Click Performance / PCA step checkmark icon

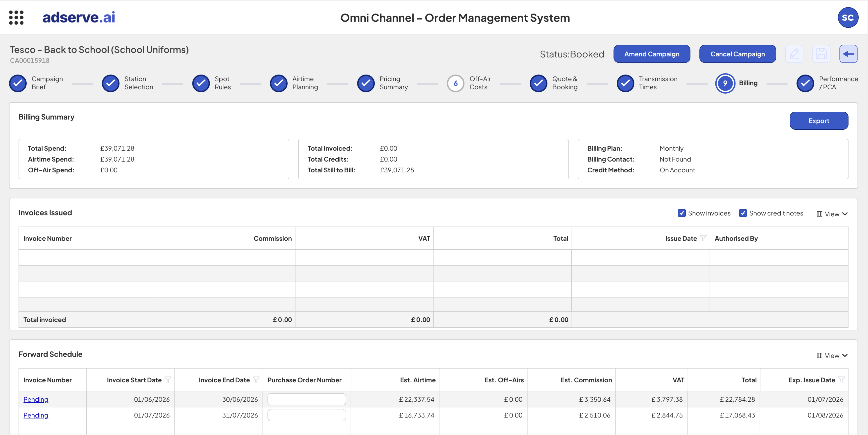coord(805,83)
